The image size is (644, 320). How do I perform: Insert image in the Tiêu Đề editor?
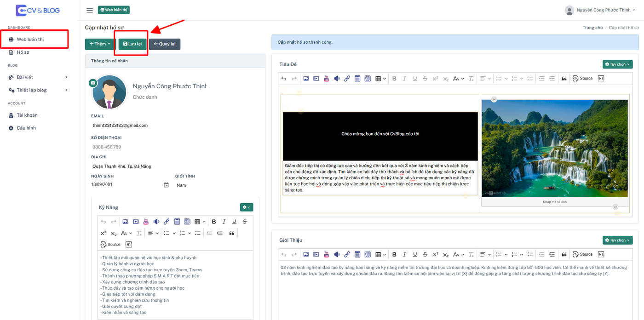[x=306, y=79]
